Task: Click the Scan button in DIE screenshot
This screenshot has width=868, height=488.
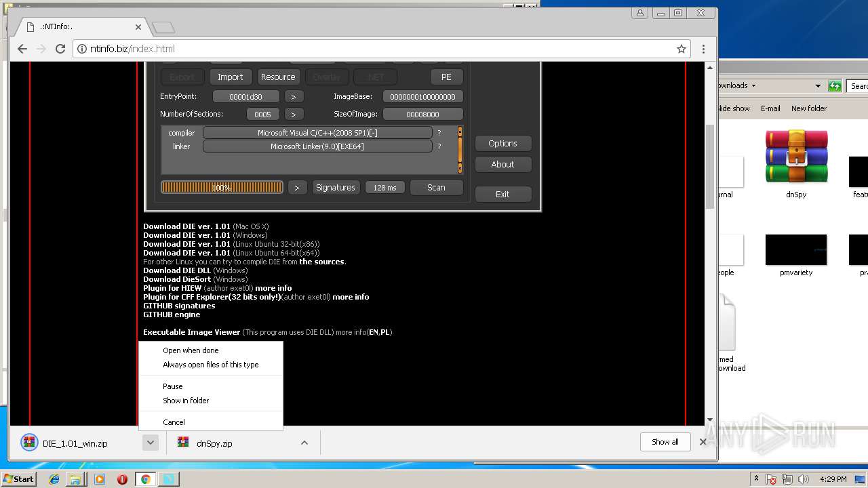Action: 436,187
